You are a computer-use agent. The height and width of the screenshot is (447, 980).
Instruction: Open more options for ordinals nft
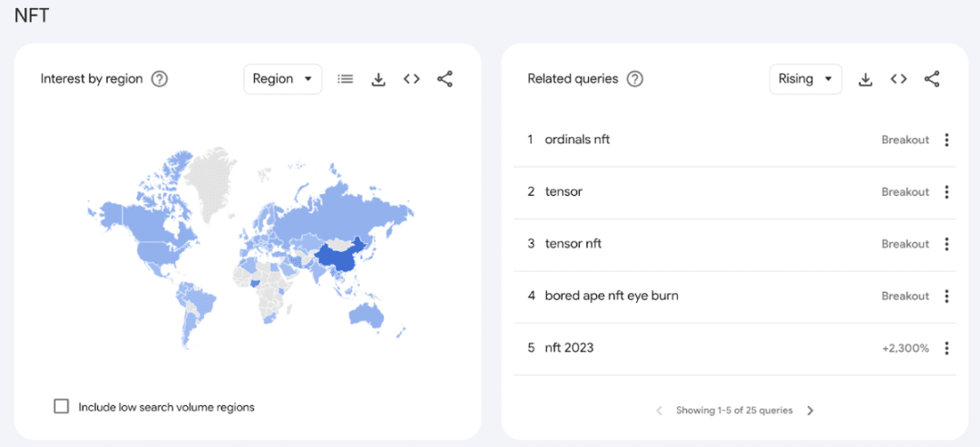(946, 140)
